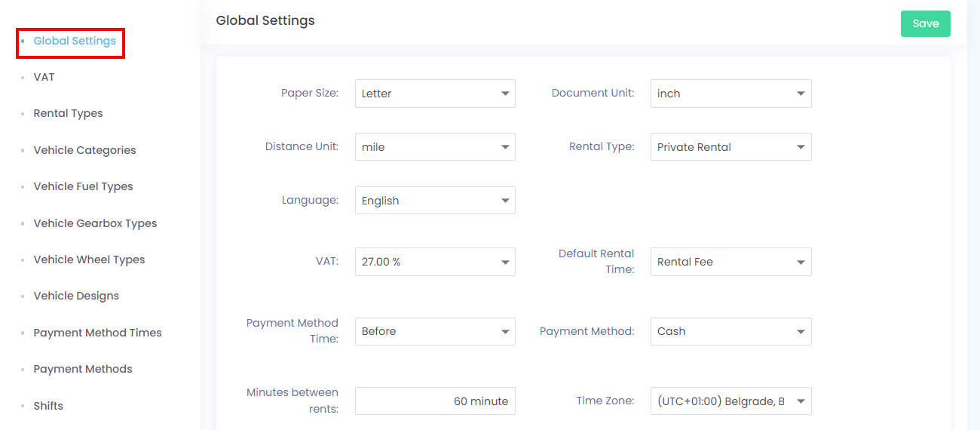
Task: Open the Paper Size dropdown
Action: pyautogui.click(x=435, y=94)
